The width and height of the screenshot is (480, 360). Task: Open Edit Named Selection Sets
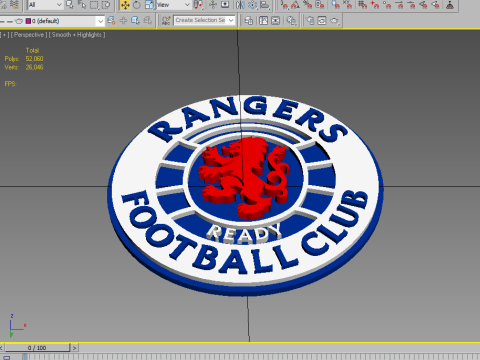click(x=166, y=21)
